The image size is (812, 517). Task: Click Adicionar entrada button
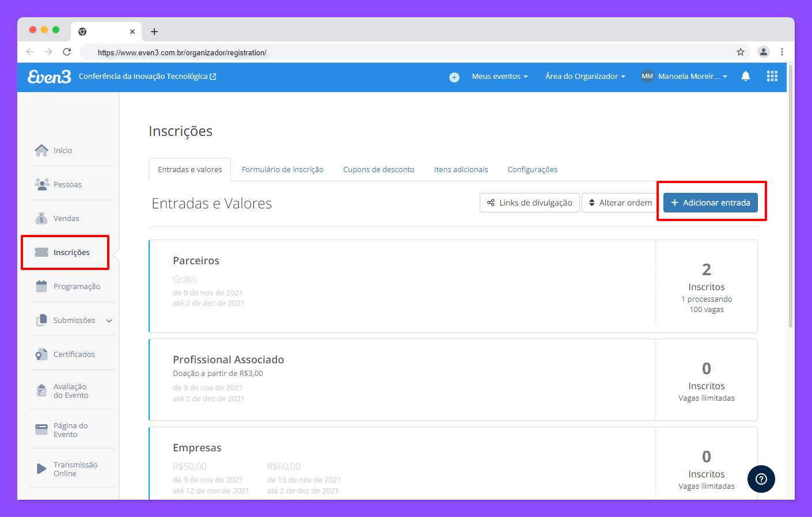pos(711,203)
